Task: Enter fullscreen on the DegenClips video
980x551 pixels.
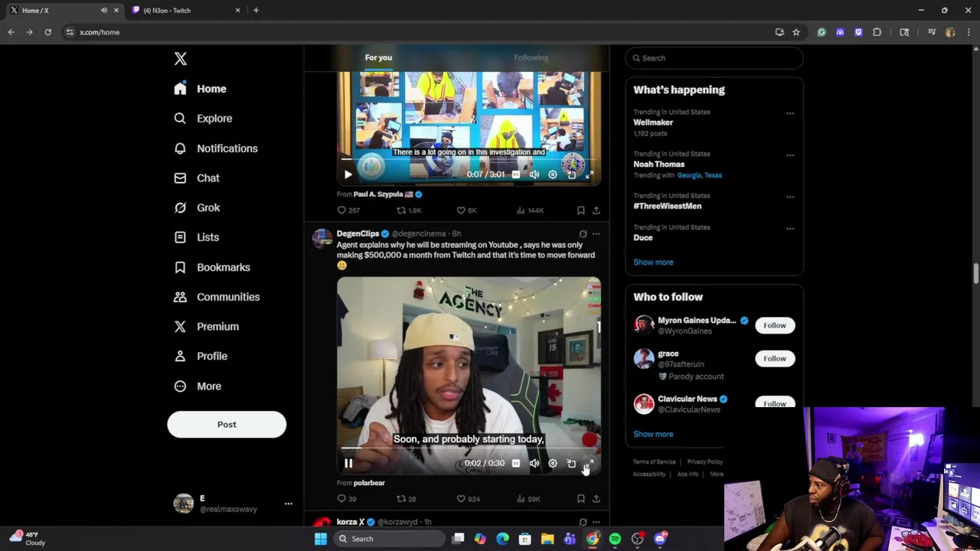Action: pyautogui.click(x=590, y=463)
